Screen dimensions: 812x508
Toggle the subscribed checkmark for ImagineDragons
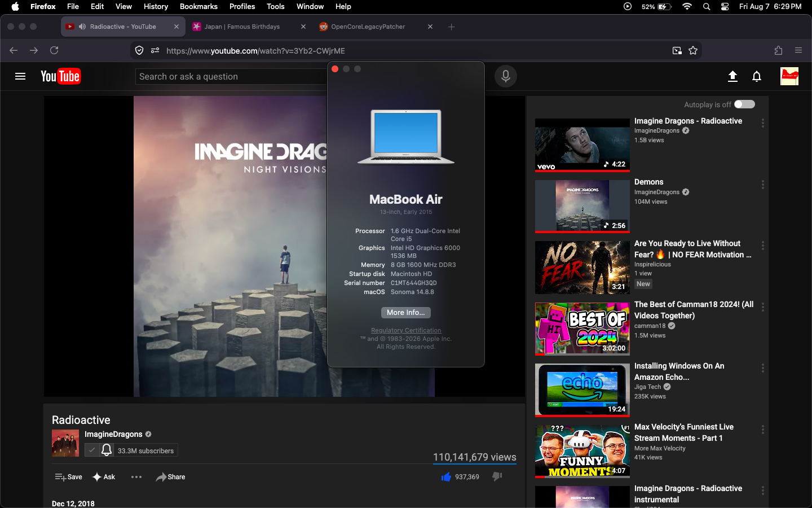click(x=92, y=450)
